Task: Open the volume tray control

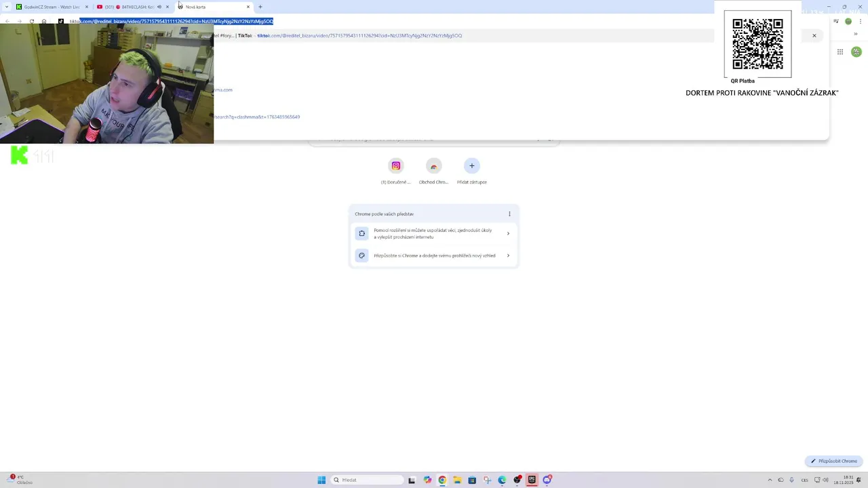Action: [826, 480]
